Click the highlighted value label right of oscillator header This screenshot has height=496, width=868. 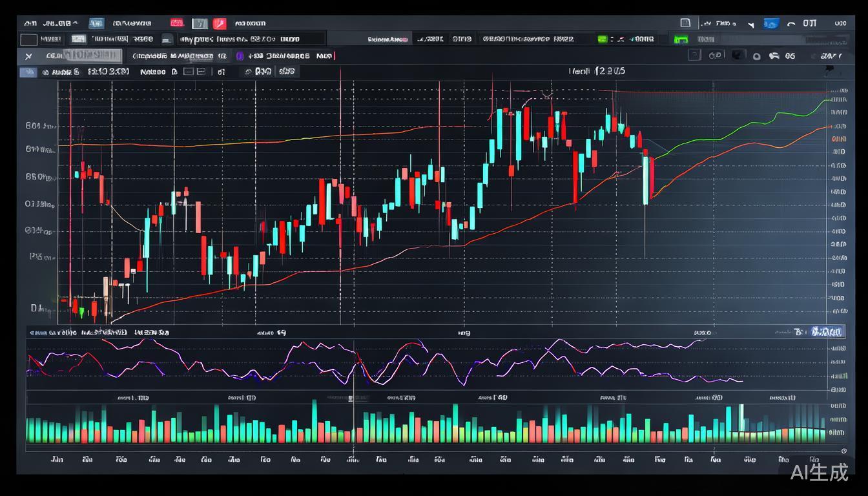(x=827, y=332)
